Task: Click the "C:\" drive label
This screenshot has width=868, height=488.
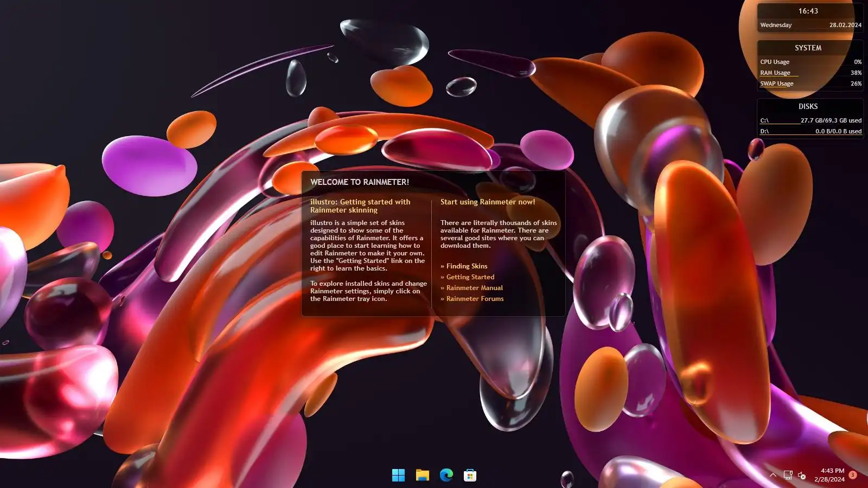Action: [x=764, y=120]
